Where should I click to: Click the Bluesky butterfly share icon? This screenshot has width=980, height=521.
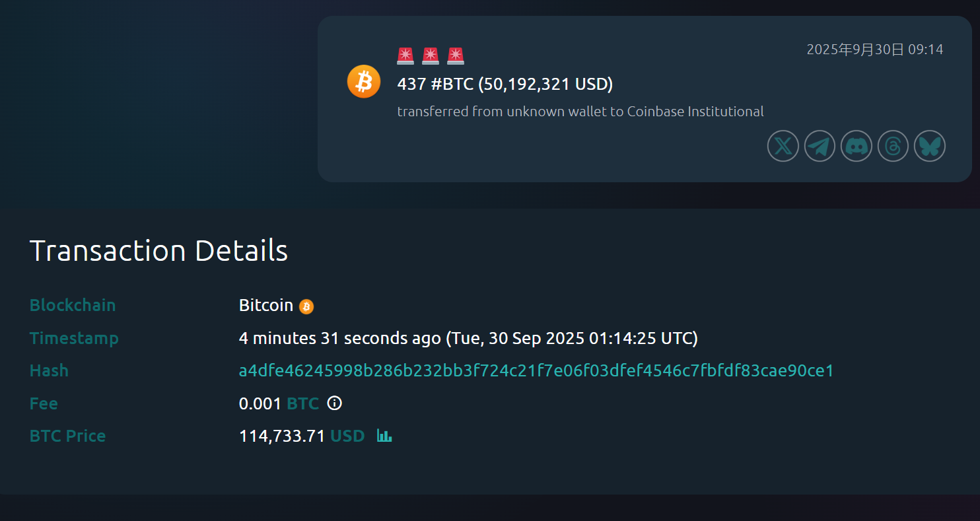(930, 146)
